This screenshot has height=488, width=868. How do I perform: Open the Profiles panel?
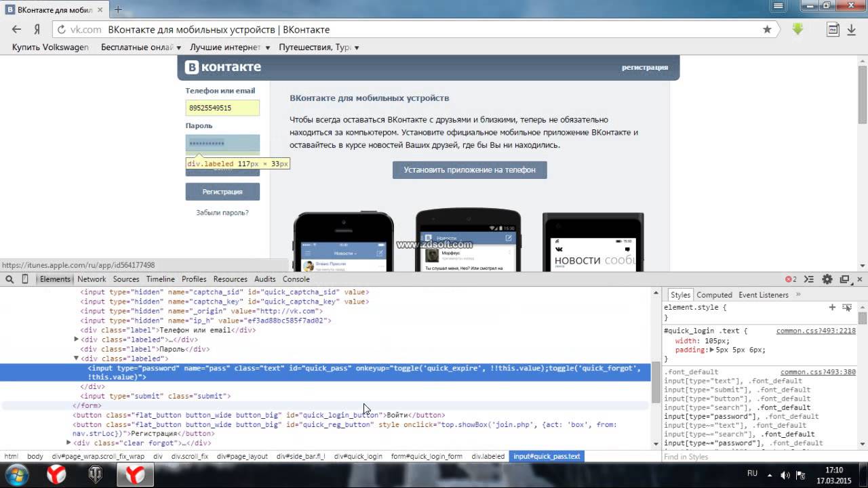pos(194,279)
